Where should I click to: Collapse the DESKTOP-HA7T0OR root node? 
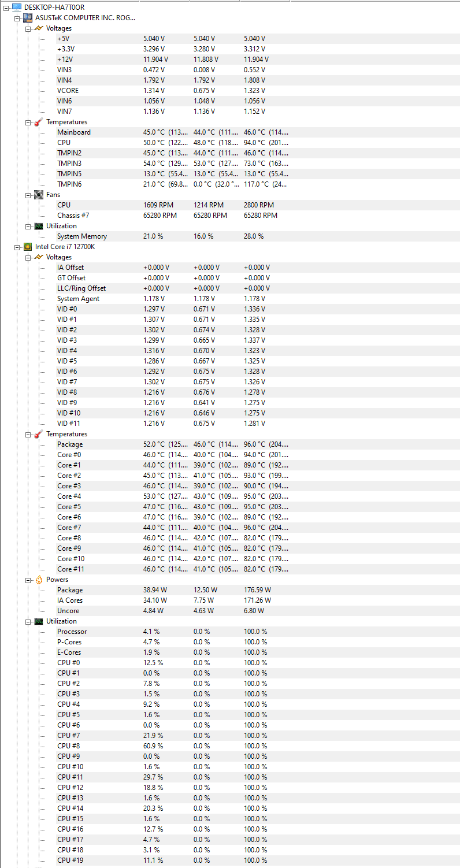click(6, 8)
